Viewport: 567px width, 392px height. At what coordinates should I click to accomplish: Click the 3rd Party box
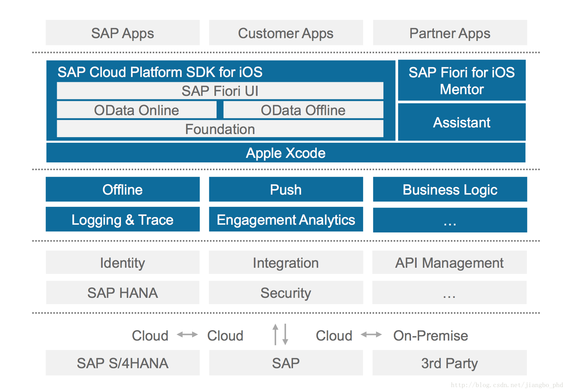[450, 363]
